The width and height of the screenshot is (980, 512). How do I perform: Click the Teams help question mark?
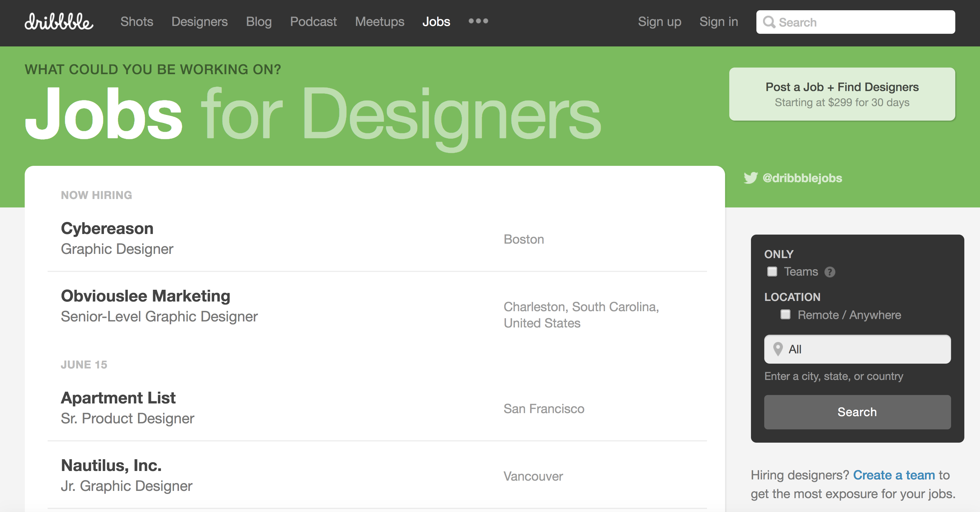coord(830,272)
